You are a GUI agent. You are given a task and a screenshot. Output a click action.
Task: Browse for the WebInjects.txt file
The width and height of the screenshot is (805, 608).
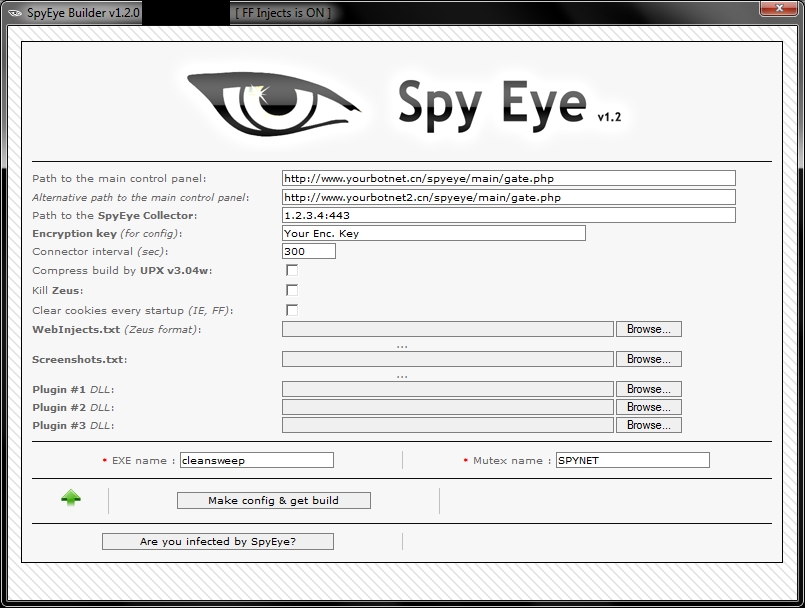pos(648,329)
